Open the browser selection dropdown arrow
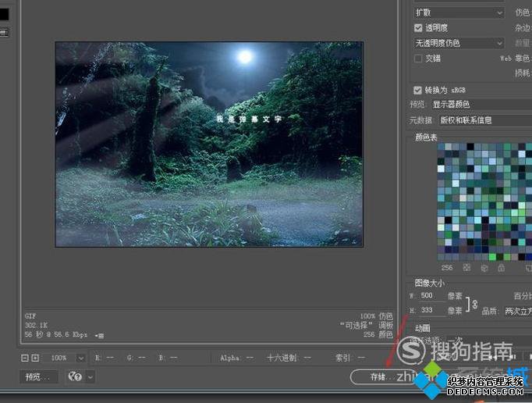The width and height of the screenshot is (532, 403). pyautogui.click(x=90, y=376)
